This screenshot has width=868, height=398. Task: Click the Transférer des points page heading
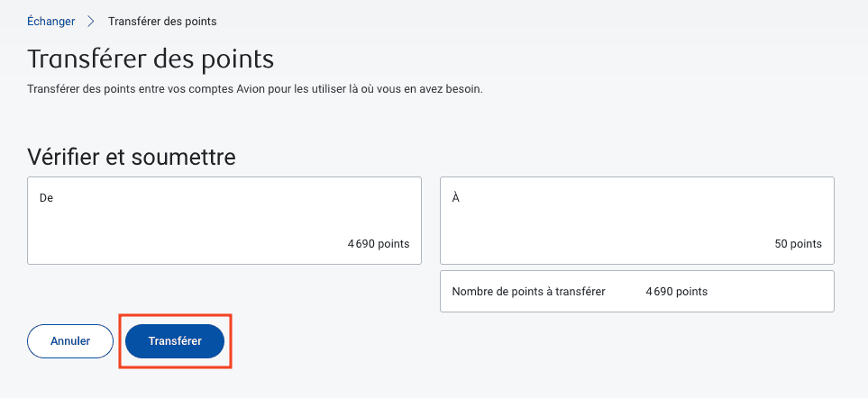tap(151, 59)
